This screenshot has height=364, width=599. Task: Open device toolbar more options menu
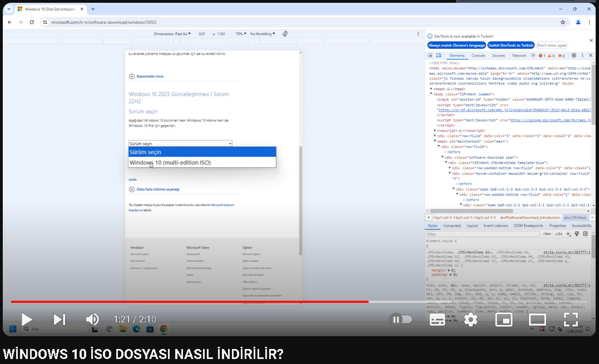tap(418, 33)
